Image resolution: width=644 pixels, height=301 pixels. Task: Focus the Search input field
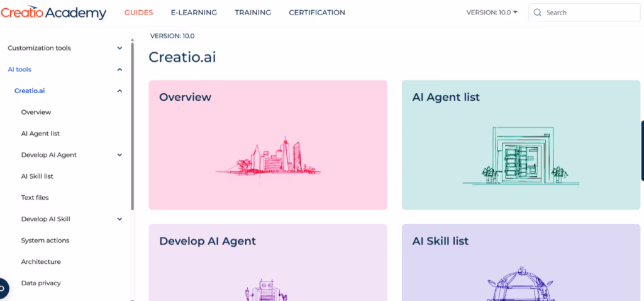coord(584,13)
